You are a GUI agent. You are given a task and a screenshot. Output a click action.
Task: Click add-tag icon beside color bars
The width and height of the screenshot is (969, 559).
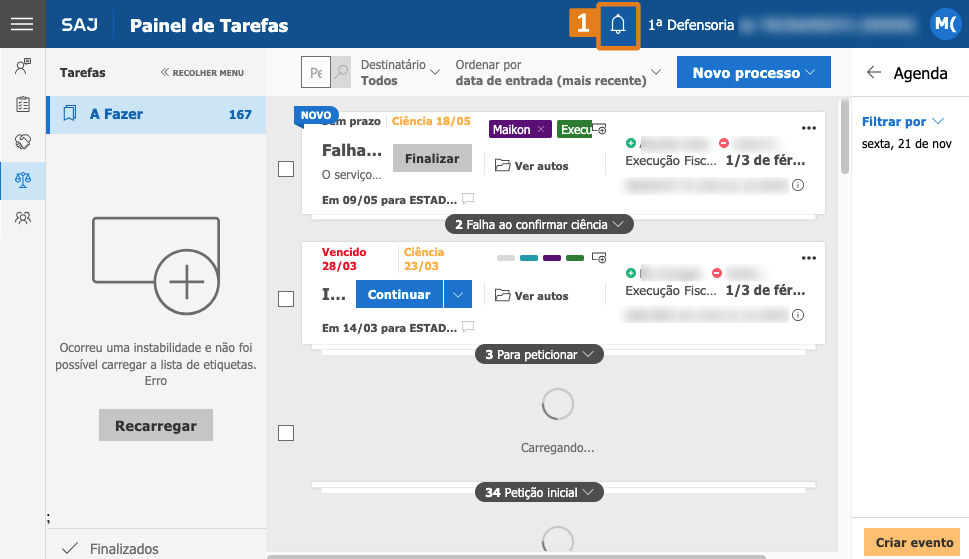599,258
